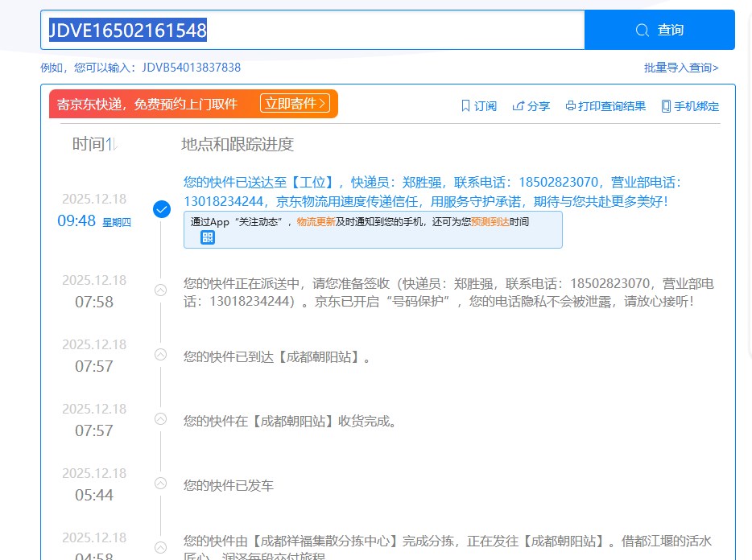Expand the 收货完成 timeline node
Viewport: 752px width, 560px height.
[x=160, y=418]
